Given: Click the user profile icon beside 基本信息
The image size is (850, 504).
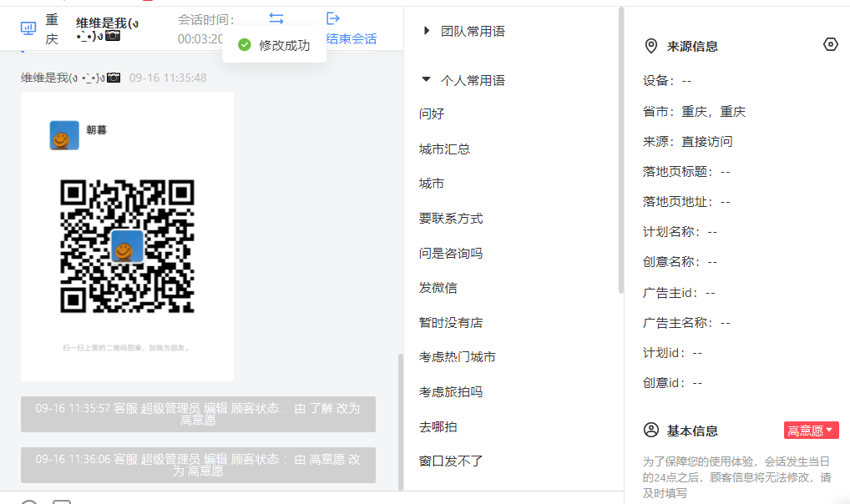Looking at the screenshot, I should [x=651, y=431].
